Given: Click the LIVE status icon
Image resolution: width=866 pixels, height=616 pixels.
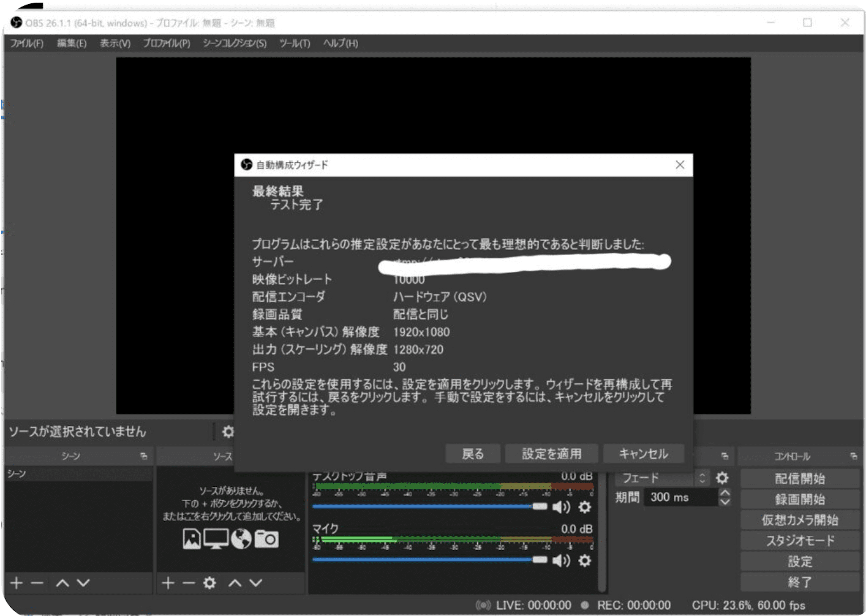Looking at the screenshot, I should pos(483,605).
